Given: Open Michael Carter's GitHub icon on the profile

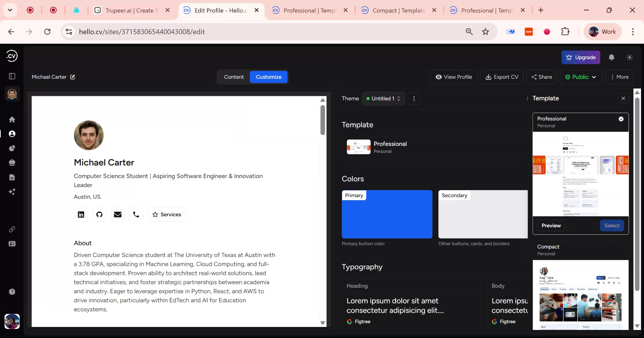Looking at the screenshot, I should coord(99,214).
